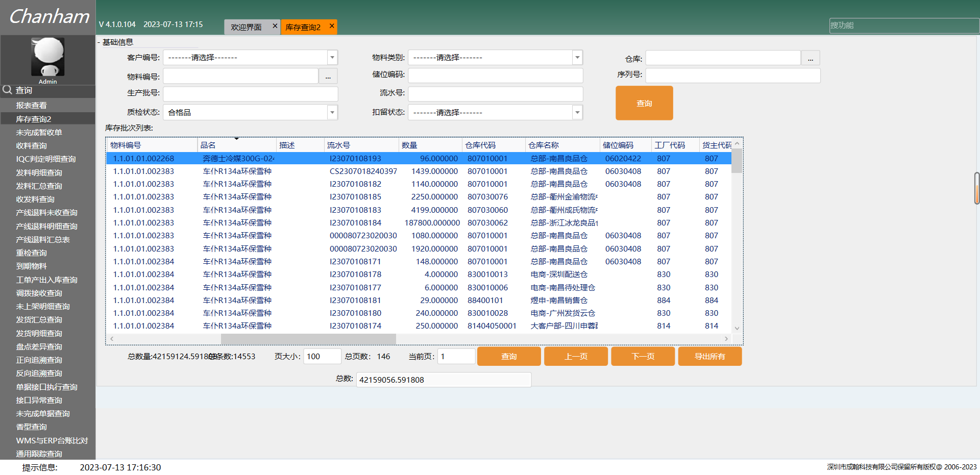The width and height of the screenshot is (980, 475).
Task: Open the 物料编号 lookup ellipsis button
Action: (328, 77)
